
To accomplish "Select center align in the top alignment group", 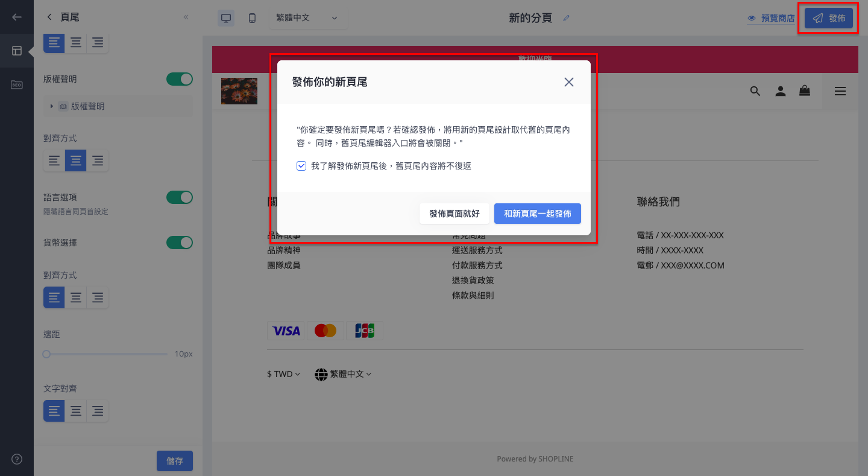I will [x=76, y=42].
